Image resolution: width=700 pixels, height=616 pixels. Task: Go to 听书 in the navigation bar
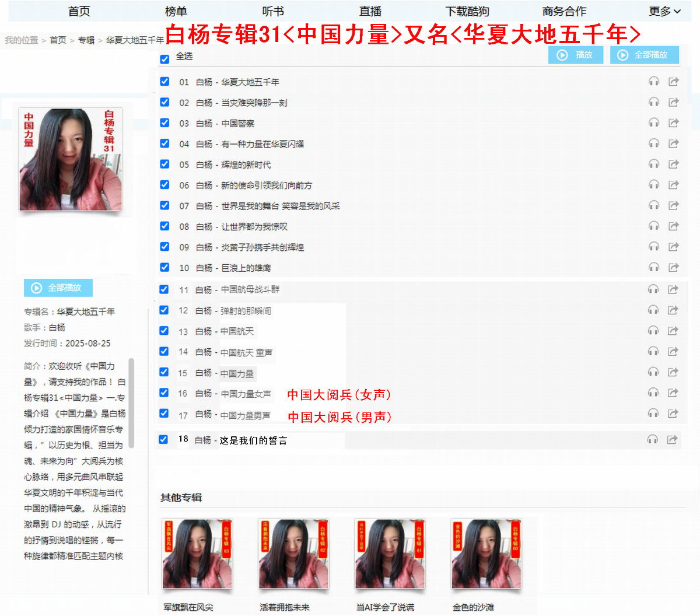273,11
